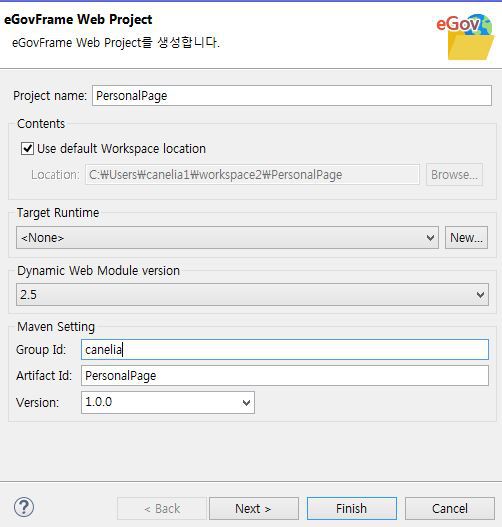Click the help question mark icon
502x527 pixels.
[24, 508]
